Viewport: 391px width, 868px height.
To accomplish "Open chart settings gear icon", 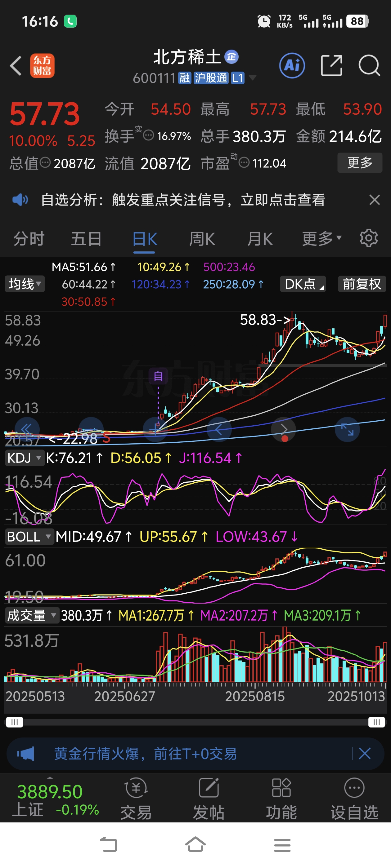I will click(x=368, y=238).
